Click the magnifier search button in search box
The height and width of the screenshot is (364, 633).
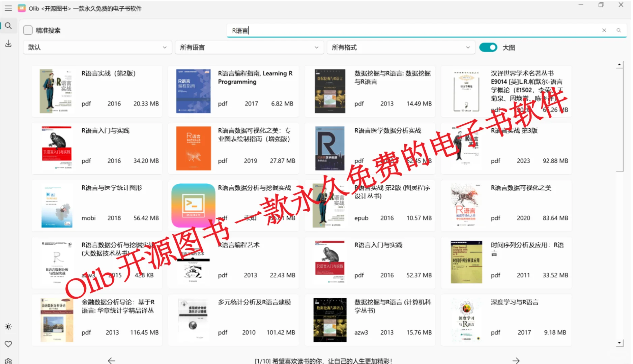pyautogui.click(x=619, y=30)
